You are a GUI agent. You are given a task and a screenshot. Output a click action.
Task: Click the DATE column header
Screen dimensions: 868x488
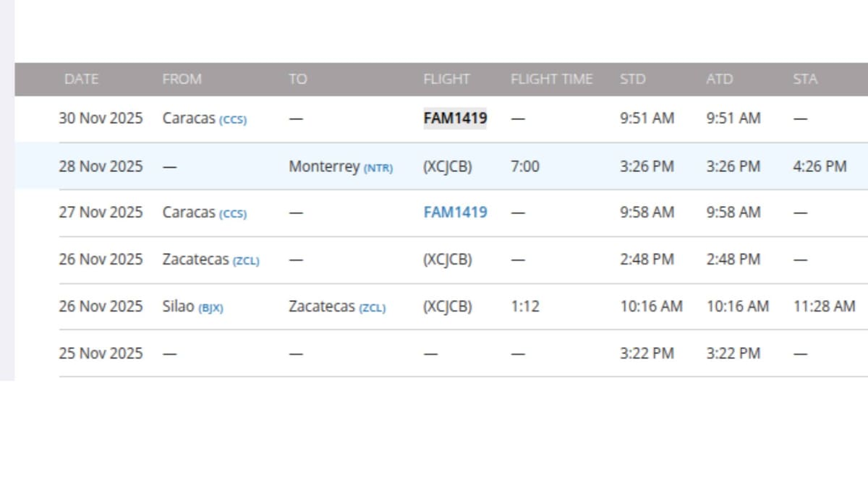pos(81,80)
